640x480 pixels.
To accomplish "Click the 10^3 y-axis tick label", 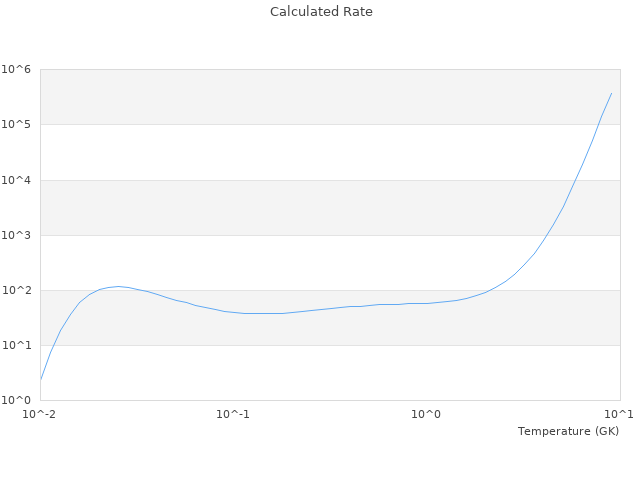I will point(16,235).
